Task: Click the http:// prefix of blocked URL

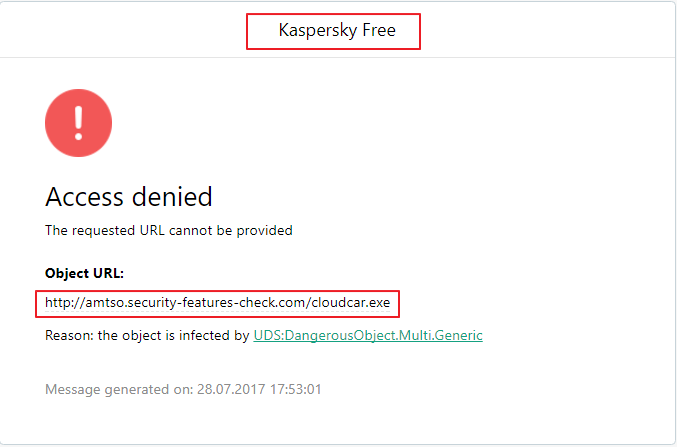Action: pos(62,302)
